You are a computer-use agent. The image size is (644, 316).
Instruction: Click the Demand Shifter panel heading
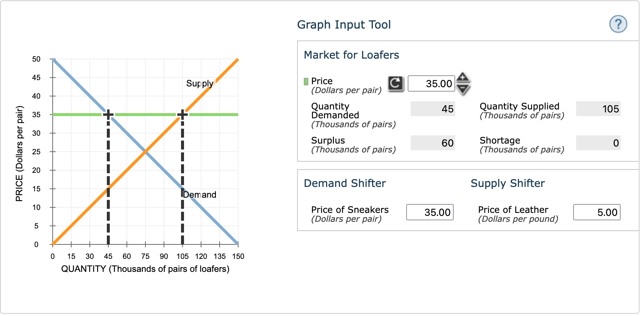345,183
